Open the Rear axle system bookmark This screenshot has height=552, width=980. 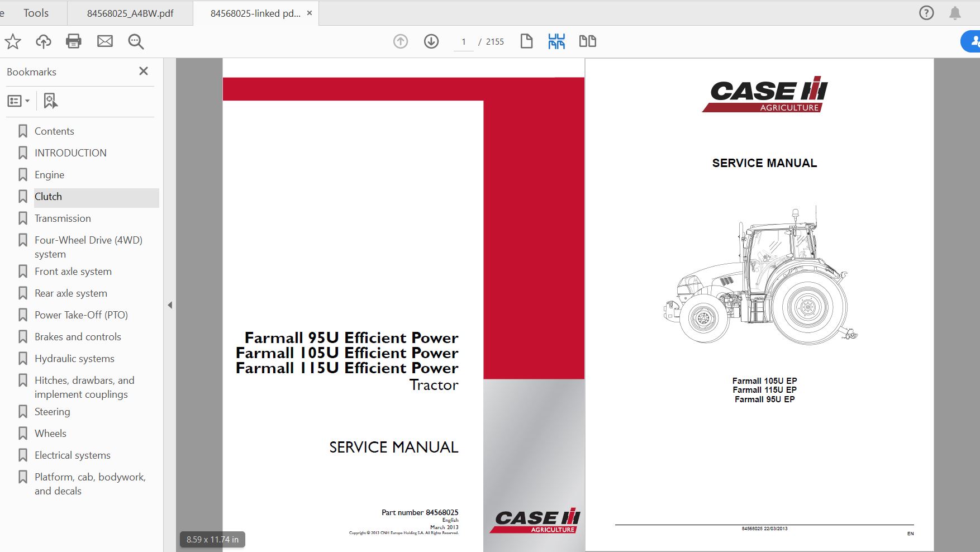pos(71,293)
